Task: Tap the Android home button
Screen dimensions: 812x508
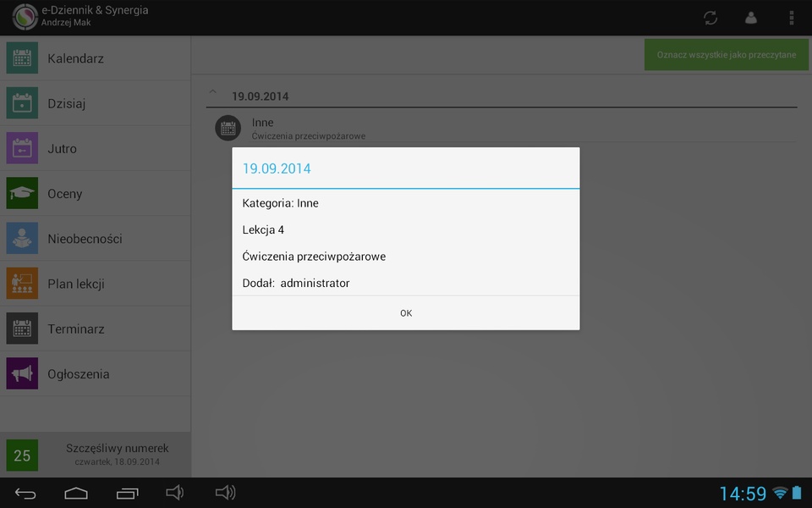Action: [x=76, y=493]
